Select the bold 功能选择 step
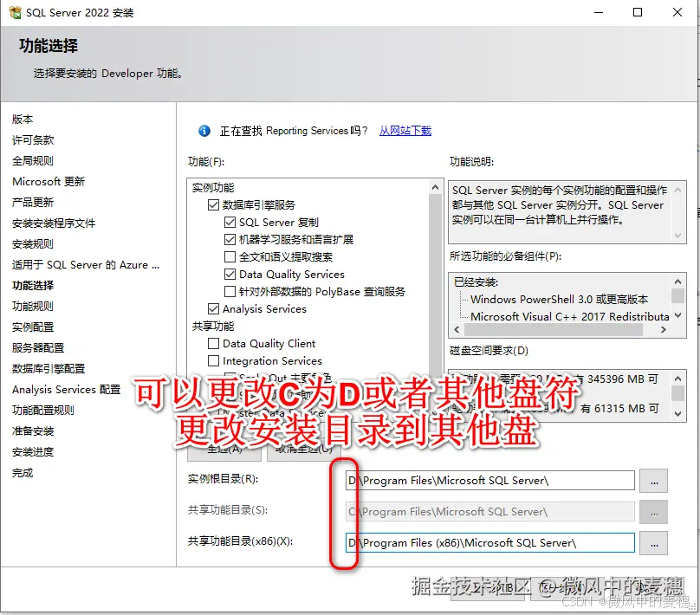 [33, 286]
